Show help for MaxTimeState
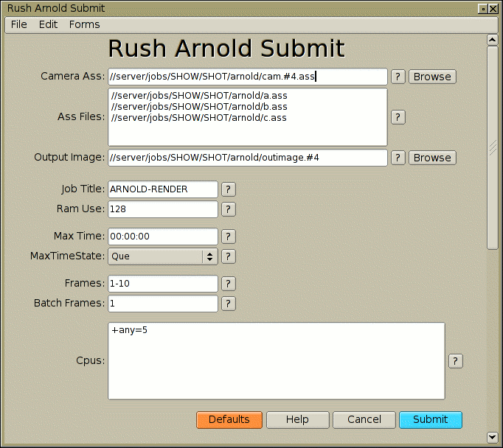Screen dimensions: 503x448 point(229,256)
